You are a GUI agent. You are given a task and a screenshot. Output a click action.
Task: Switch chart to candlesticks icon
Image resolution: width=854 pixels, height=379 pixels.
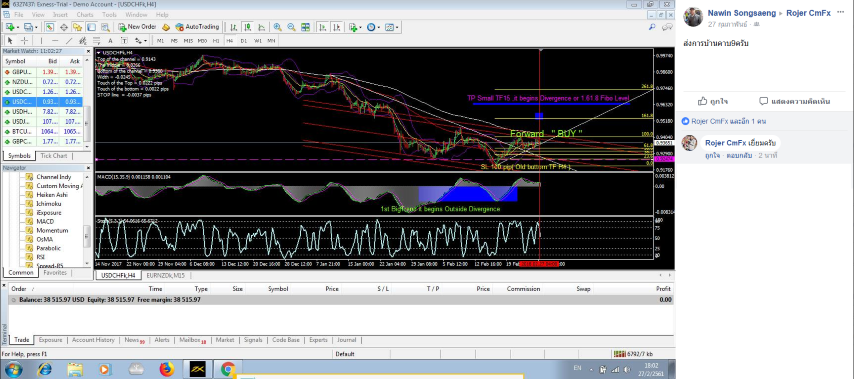pos(247,27)
